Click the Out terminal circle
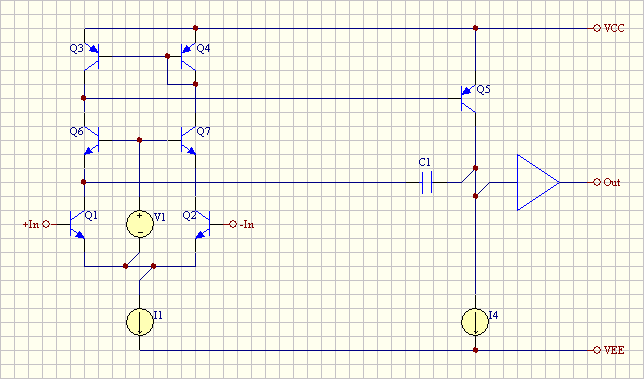The height and width of the screenshot is (379, 644). pos(597,182)
